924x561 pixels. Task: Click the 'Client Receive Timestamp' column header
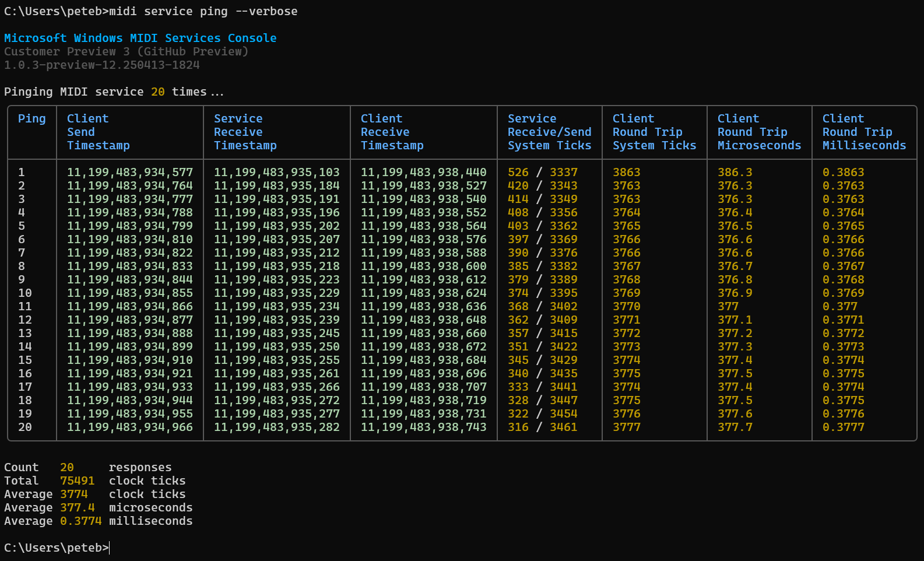coord(392,132)
